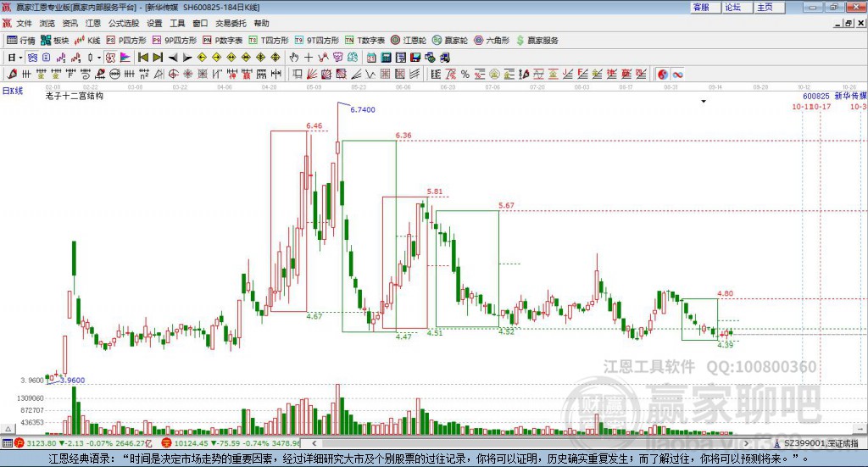The width and height of the screenshot is (868, 467).
Task: Select the hand pan tool
Action: 294,58
